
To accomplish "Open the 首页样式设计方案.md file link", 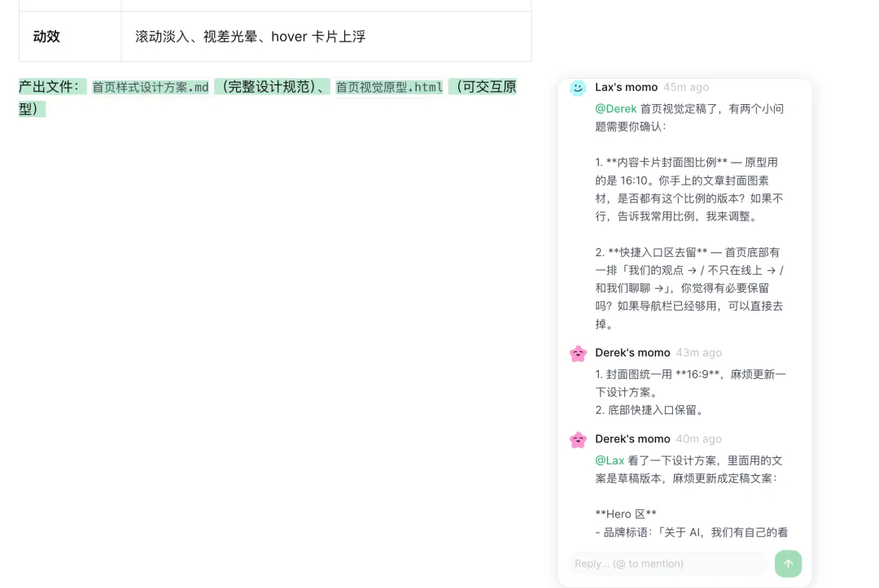I will coord(151,86).
